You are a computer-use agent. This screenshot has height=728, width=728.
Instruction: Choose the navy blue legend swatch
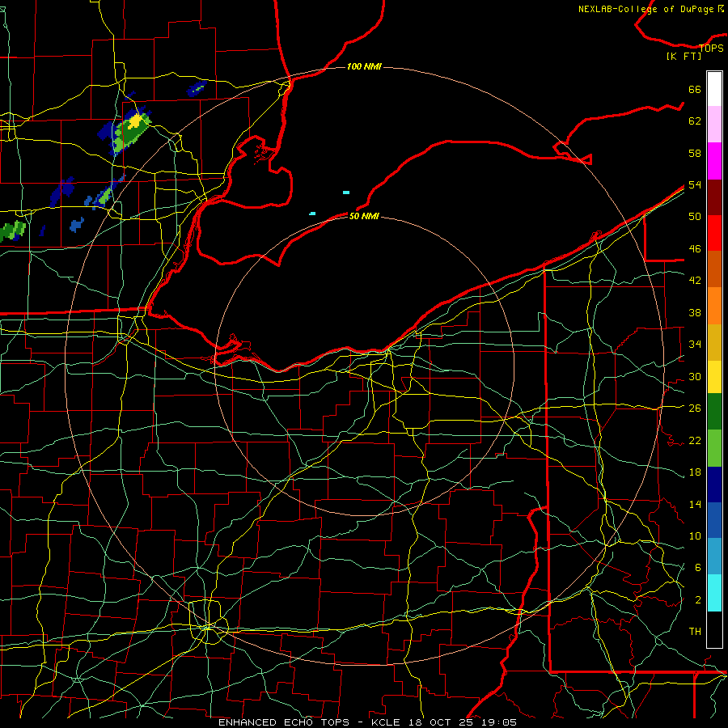click(714, 485)
